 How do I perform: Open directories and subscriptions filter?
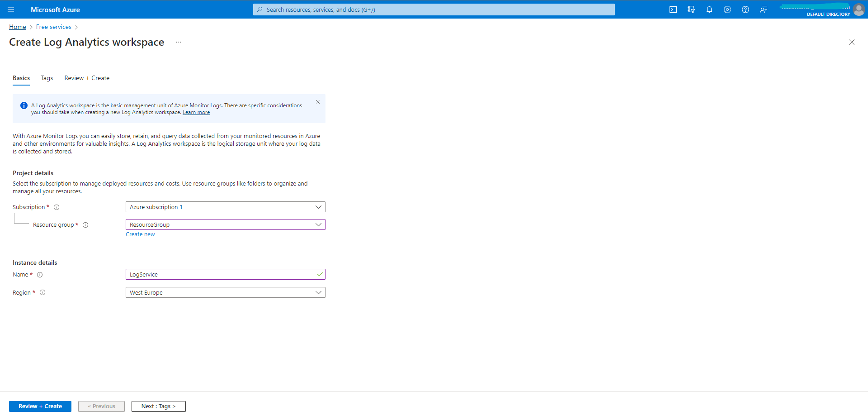(691, 9)
